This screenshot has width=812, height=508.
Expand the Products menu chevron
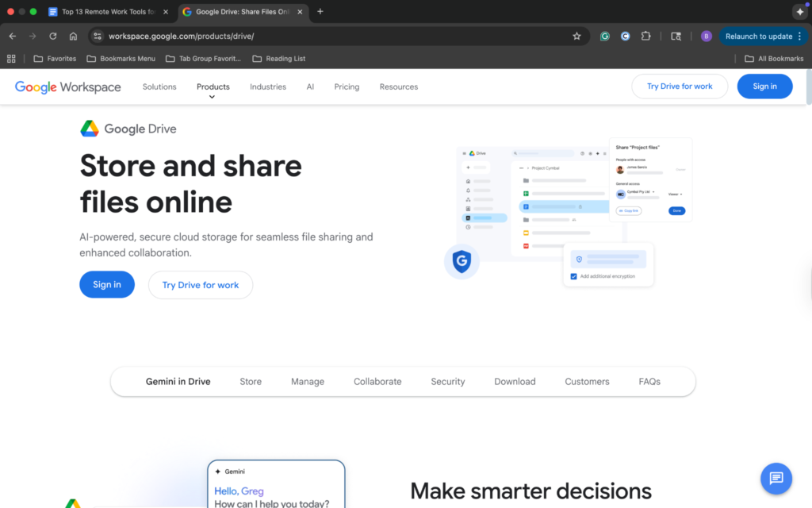212,97
